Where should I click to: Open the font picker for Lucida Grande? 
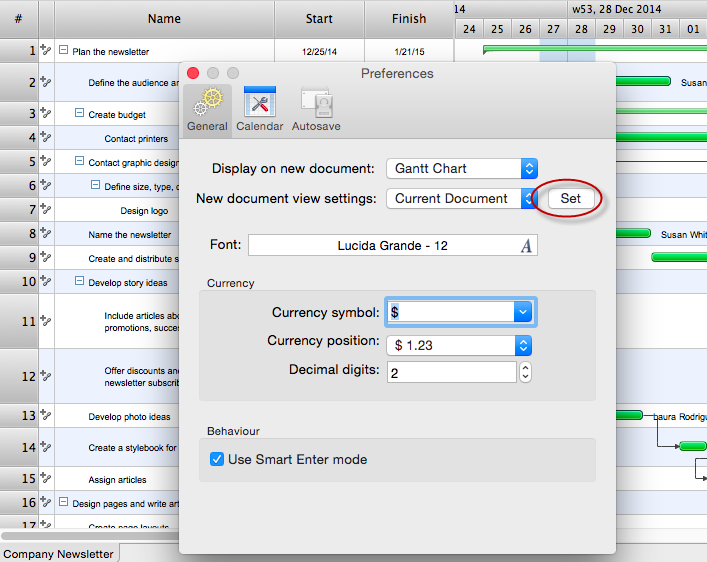526,246
